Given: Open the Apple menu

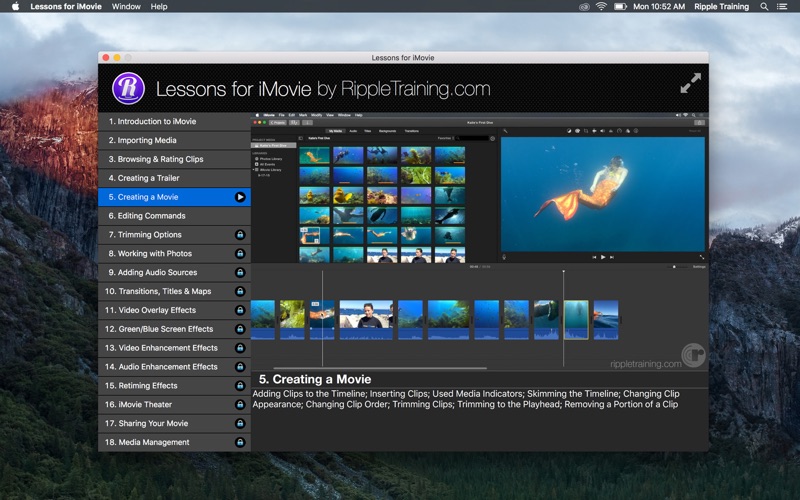Looking at the screenshot, I should click(x=15, y=7).
